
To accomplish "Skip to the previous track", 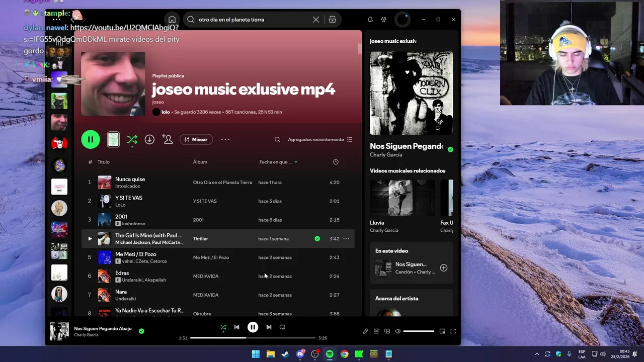I will pos(236,327).
